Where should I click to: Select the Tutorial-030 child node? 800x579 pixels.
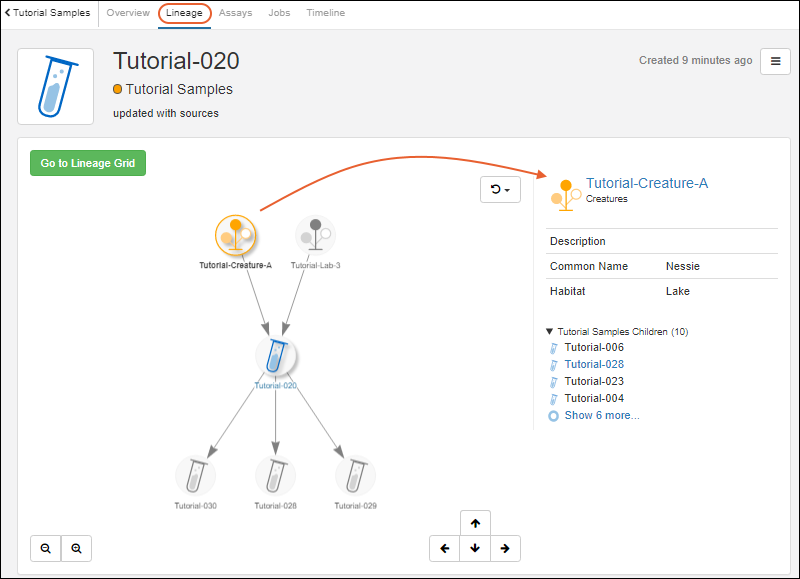pos(195,476)
